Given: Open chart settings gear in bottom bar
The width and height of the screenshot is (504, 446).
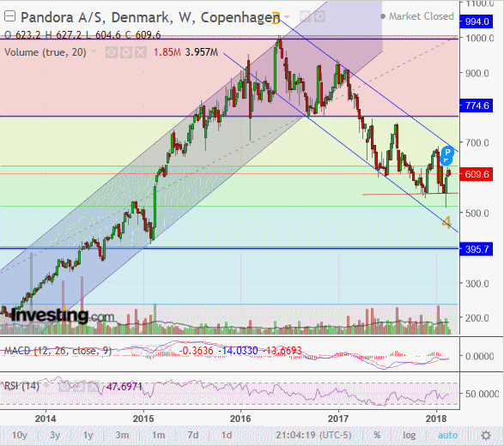Looking at the screenshot, I should point(486,436).
